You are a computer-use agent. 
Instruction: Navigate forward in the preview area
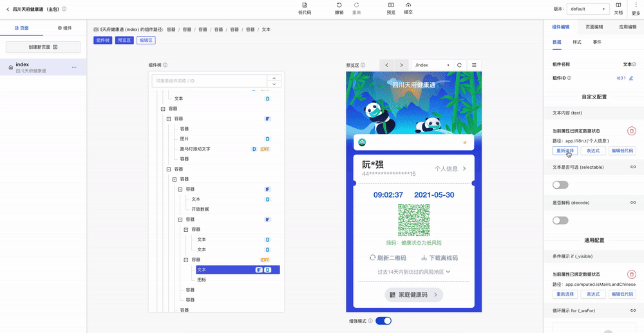(402, 65)
